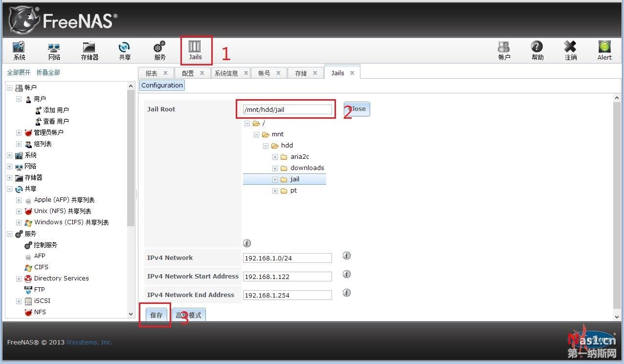The width and height of the screenshot is (624, 364).
Task: Click the 控制服务 gear icon in the sidebar
Action: (28, 245)
